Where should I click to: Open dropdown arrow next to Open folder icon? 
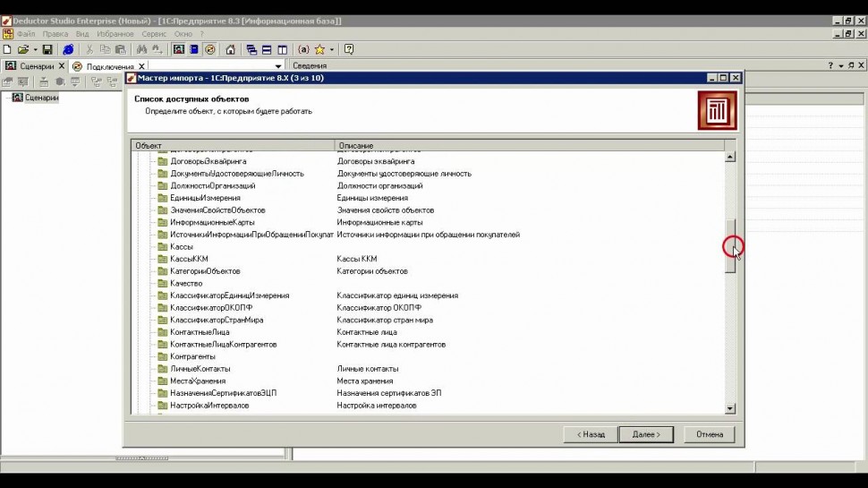[x=35, y=49]
